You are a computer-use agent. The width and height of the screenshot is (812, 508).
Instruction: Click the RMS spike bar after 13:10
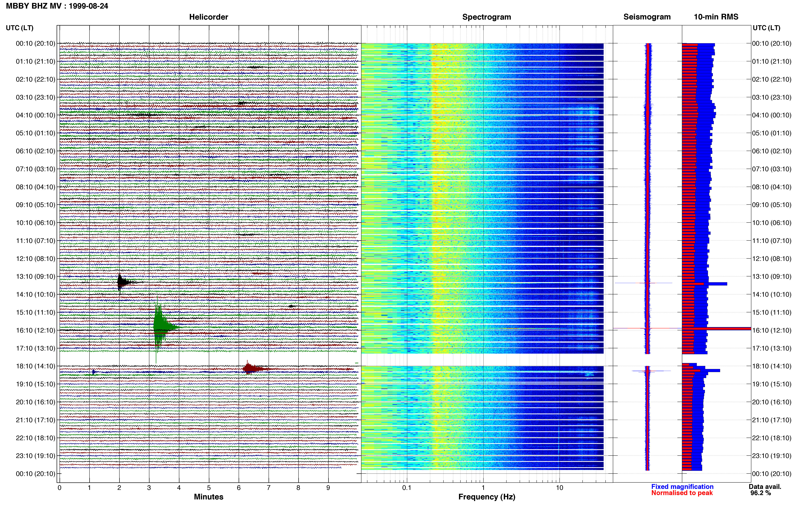(x=705, y=284)
